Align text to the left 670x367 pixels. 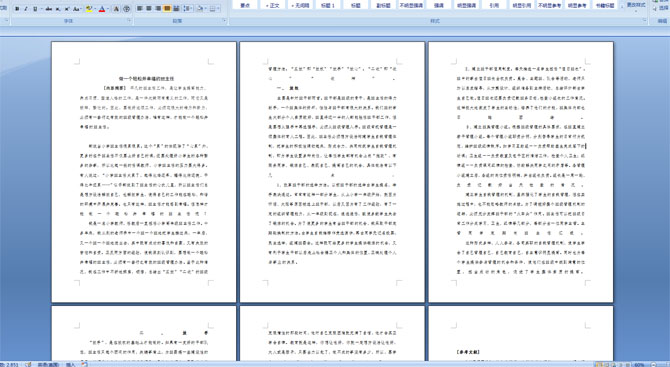click(139, 9)
